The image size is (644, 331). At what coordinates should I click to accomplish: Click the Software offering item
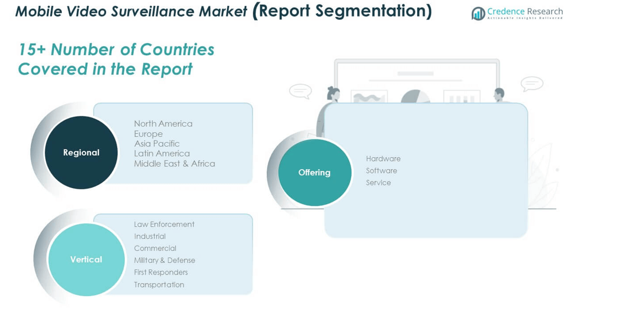381,171
